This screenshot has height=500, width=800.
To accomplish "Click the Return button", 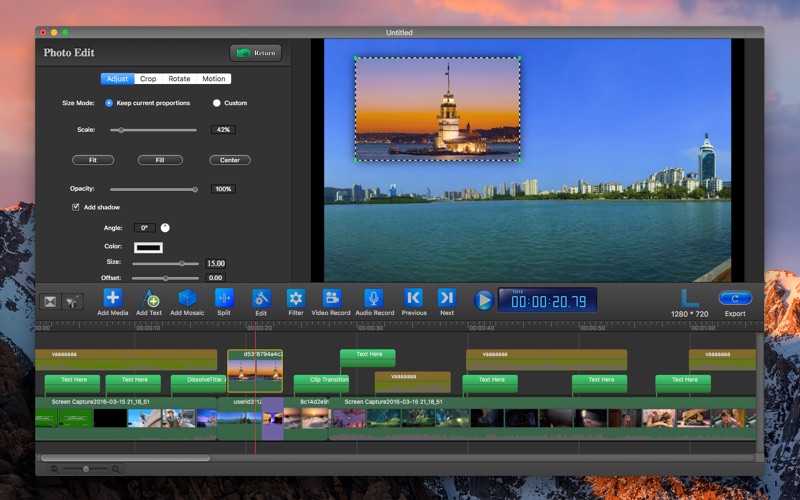I will (x=255, y=53).
